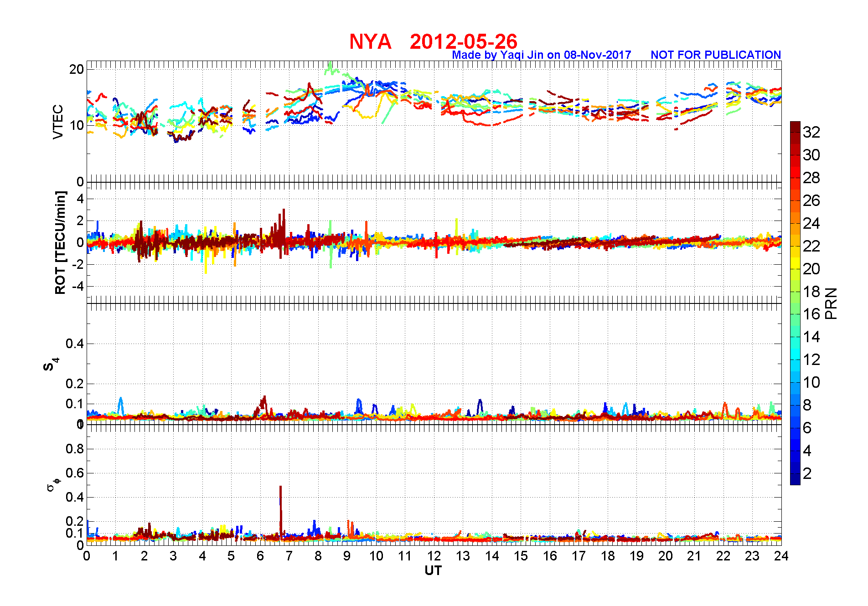Click the 'UT' x-axis label
The width and height of the screenshot is (868, 606).
tap(433, 570)
